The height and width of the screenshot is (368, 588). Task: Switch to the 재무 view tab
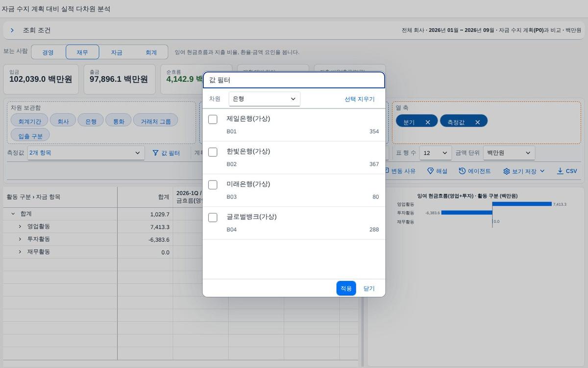tap(82, 52)
